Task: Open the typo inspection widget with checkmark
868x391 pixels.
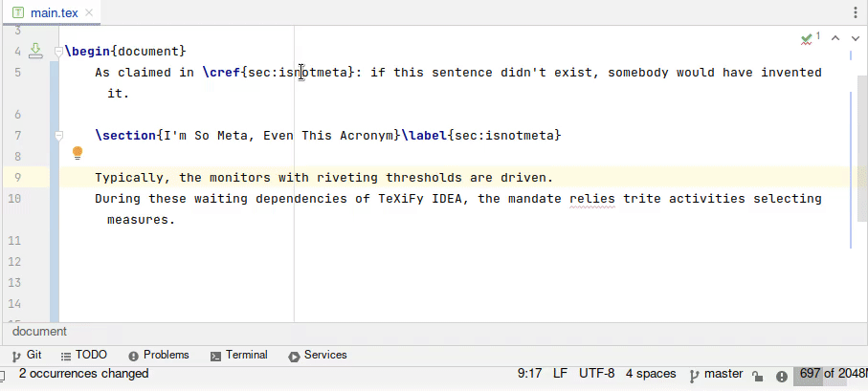Action: [x=812, y=38]
